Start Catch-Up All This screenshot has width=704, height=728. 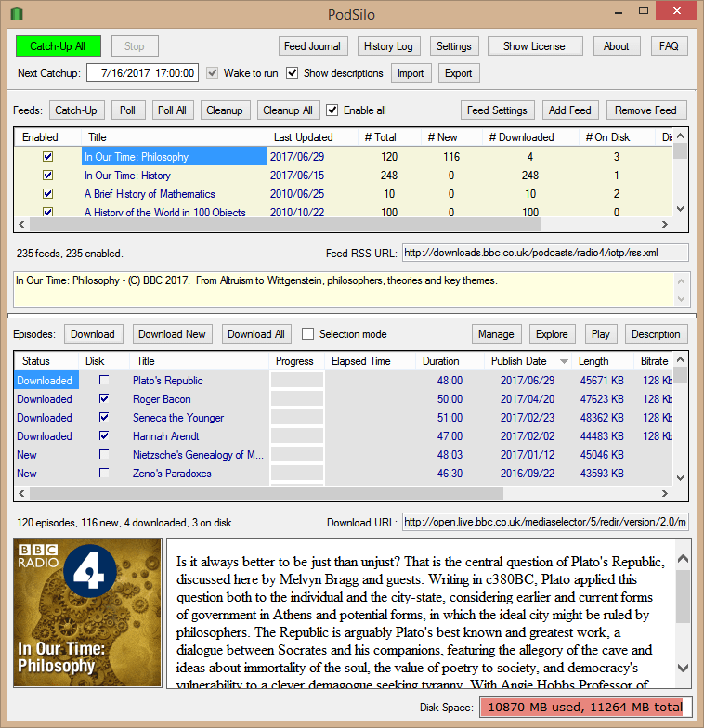[x=58, y=46]
